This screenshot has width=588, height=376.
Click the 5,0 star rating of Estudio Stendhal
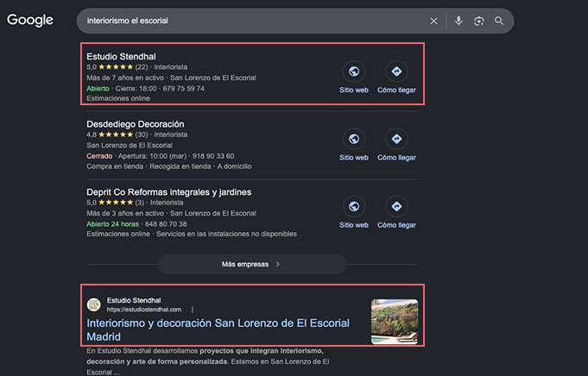coord(117,67)
